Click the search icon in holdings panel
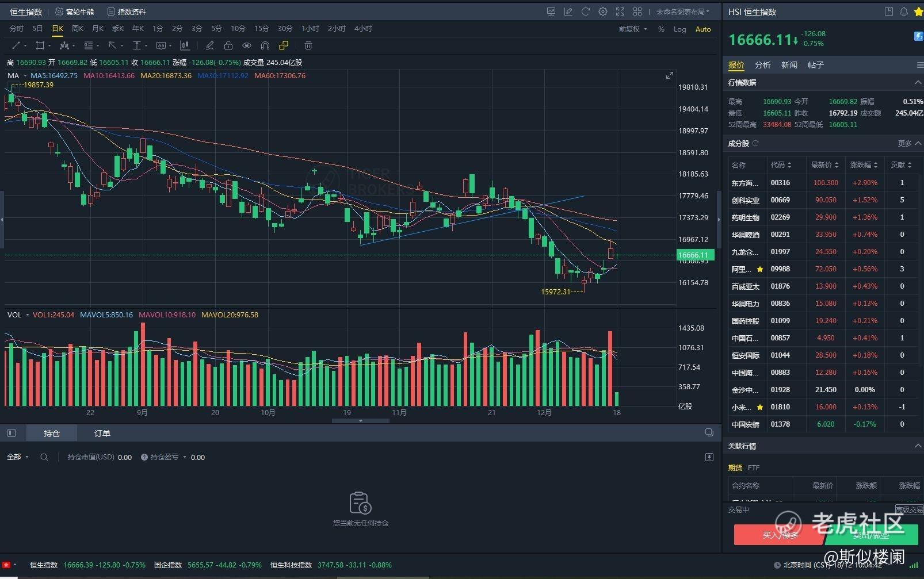This screenshot has height=579, width=924. click(44, 457)
